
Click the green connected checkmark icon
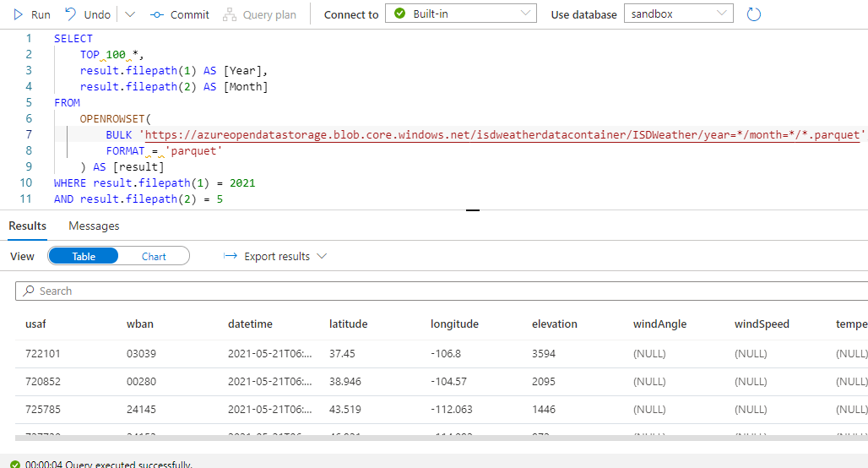(399, 14)
